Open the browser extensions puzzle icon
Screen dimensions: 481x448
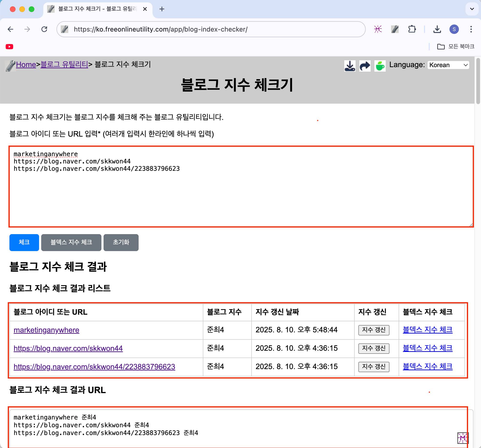[412, 29]
